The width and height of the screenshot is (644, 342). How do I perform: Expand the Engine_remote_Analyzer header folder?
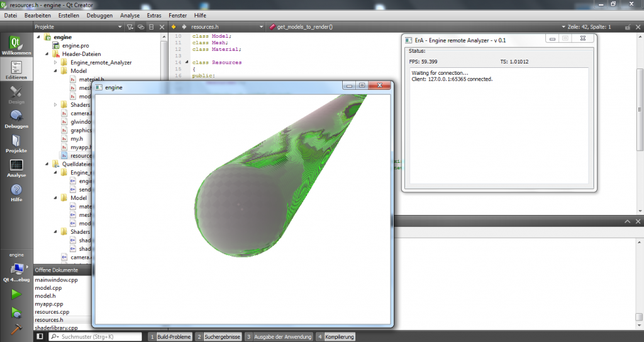point(55,62)
